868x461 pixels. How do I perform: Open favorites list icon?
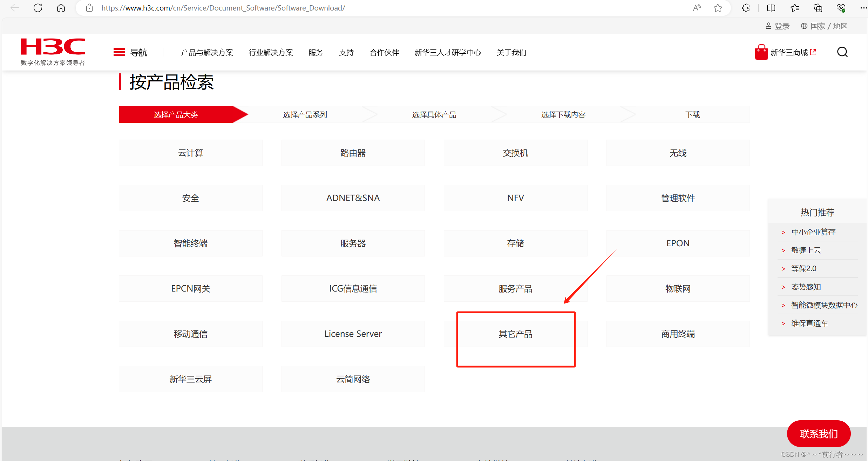(x=794, y=8)
